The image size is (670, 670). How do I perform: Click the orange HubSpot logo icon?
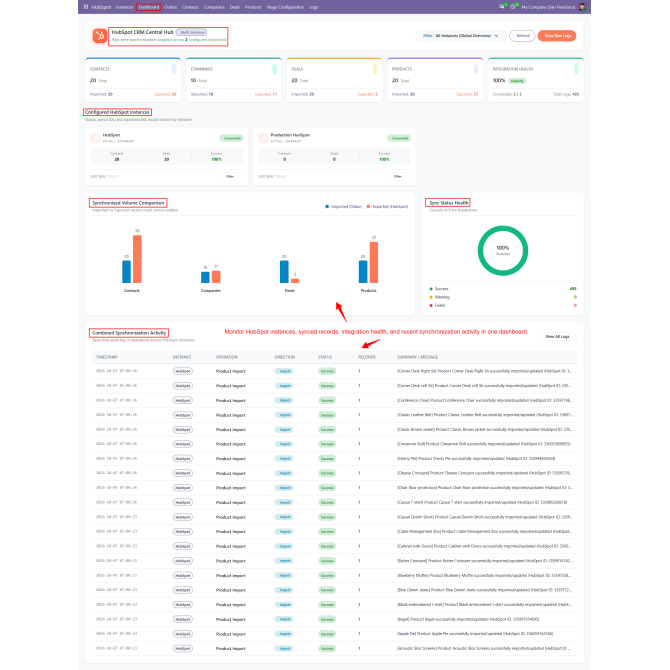coord(100,36)
